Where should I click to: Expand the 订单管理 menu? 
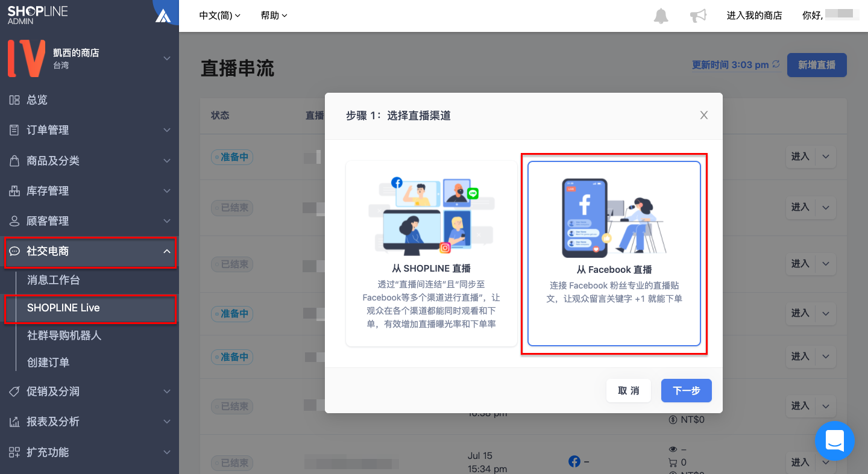pos(167,130)
